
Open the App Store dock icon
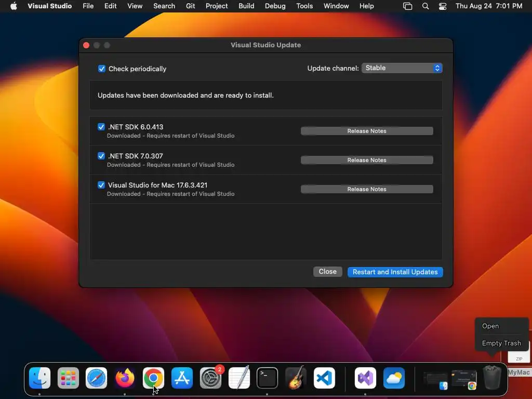[x=182, y=378]
